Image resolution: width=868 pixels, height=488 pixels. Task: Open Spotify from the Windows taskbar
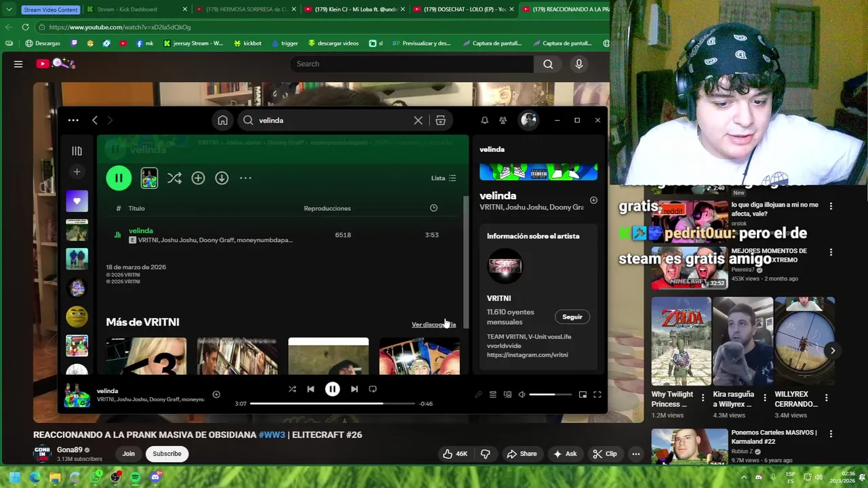click(x=136, y=477)
